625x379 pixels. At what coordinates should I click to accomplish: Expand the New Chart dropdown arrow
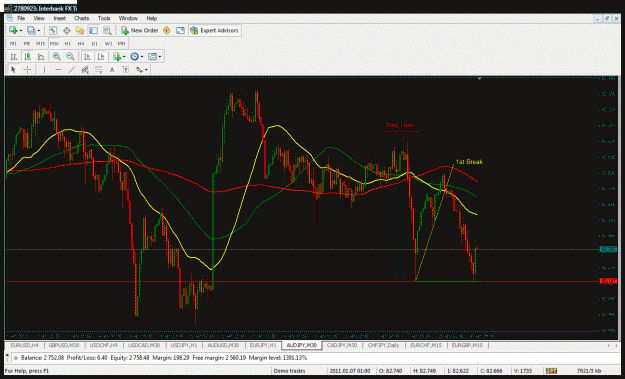click(x=21, y=30)
